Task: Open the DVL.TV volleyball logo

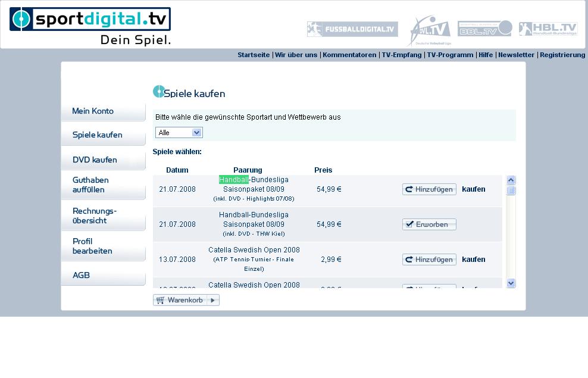Action: click(430, 30)
